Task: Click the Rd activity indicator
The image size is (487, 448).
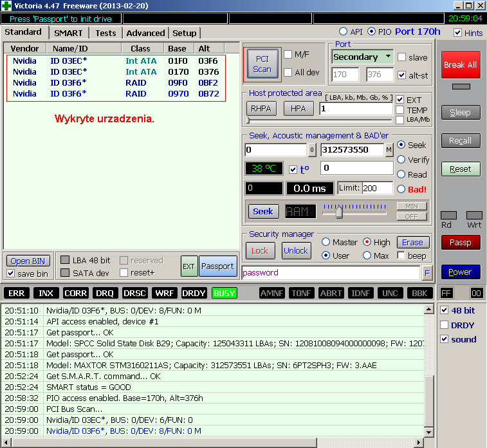Action: click(448, 215)
